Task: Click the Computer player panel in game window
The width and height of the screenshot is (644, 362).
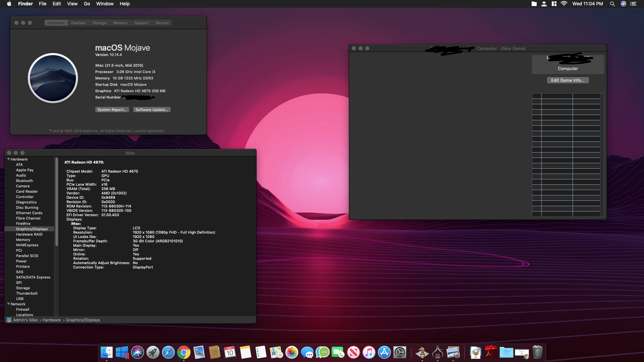Action: click(x=568, y=64)
